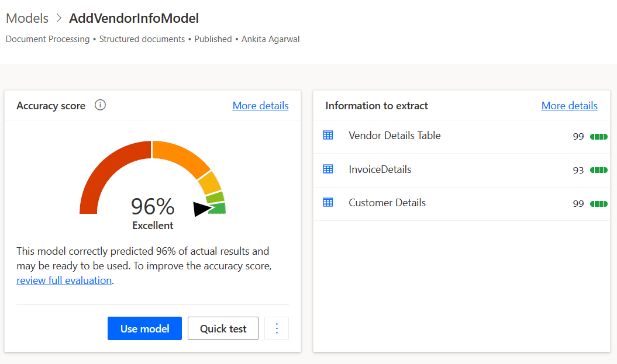Click the Ankita Agarwal owner name
The width and height of the screenshot is (617, 364).
[270, 39]
